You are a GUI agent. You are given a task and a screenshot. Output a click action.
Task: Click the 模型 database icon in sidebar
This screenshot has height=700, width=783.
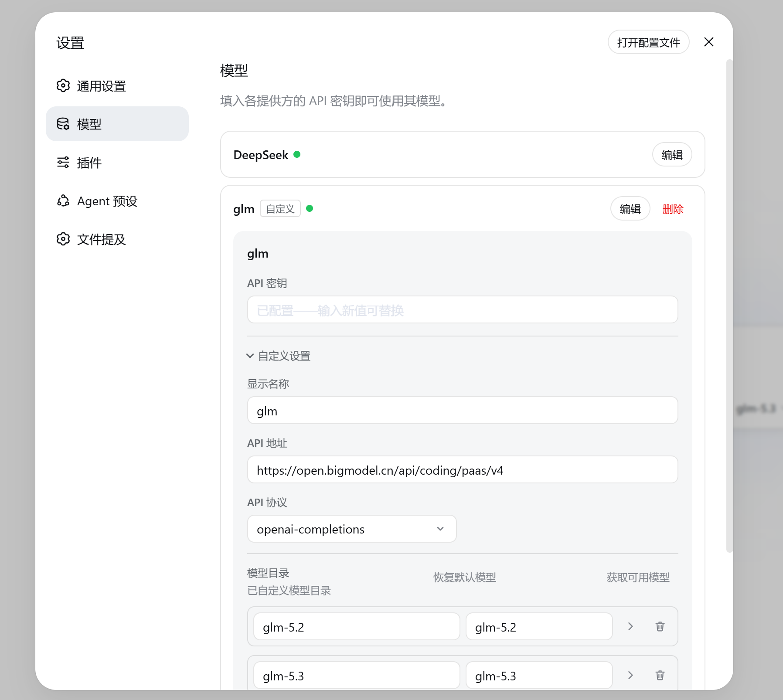click(63, 124)
